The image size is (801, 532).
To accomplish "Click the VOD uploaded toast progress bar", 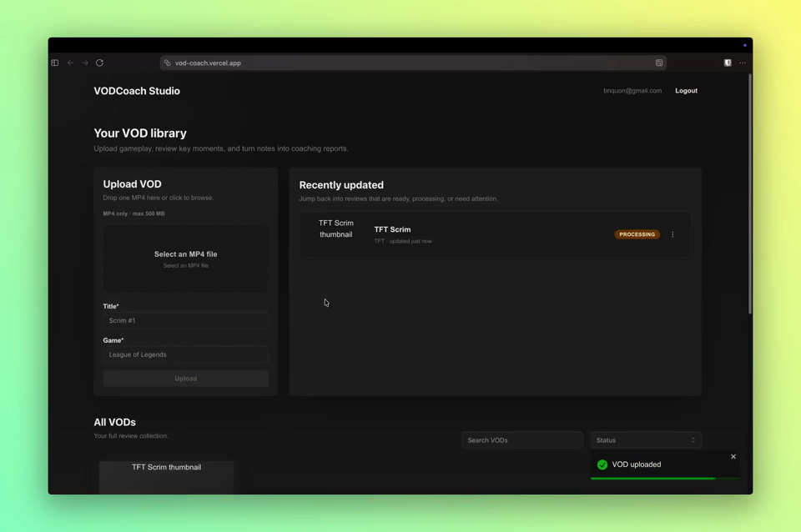I will (x=665, y=479).
